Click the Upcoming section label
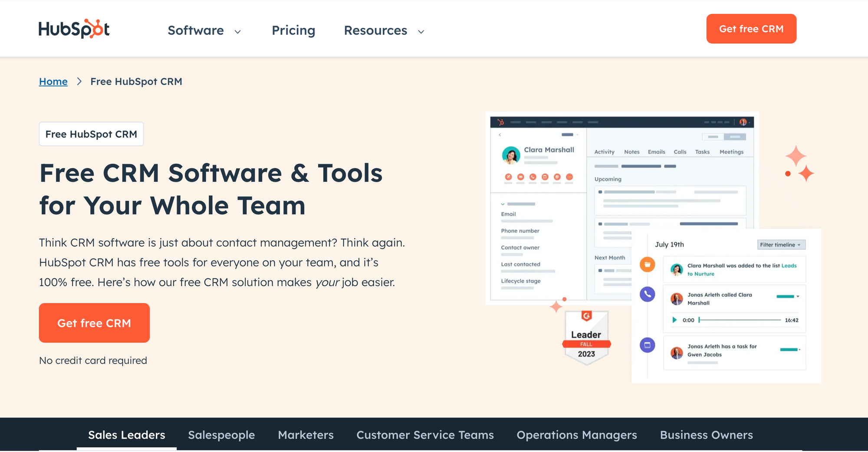 (608, 179)
